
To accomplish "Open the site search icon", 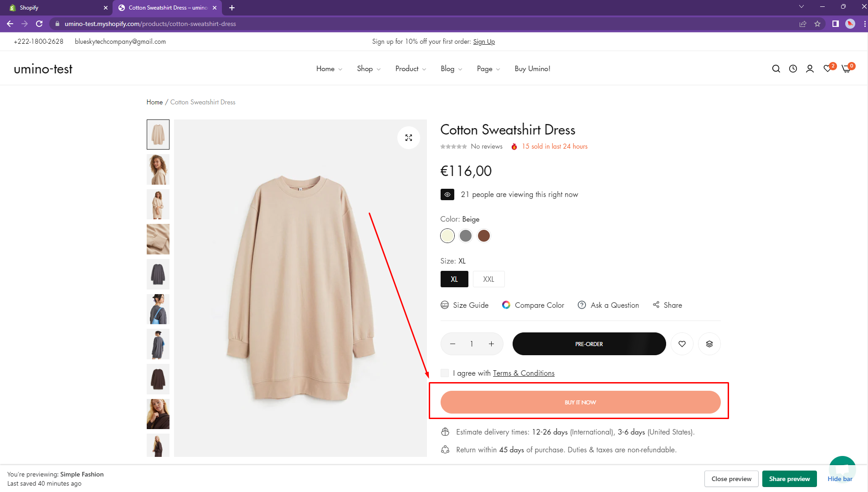I will (776, 69).
